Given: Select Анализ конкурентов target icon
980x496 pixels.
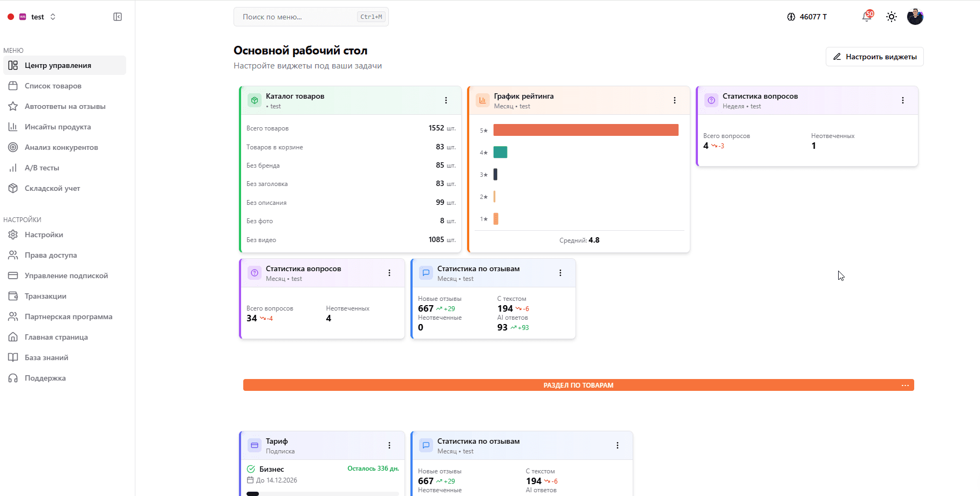Looking at the screenshot, I should 13,147.
